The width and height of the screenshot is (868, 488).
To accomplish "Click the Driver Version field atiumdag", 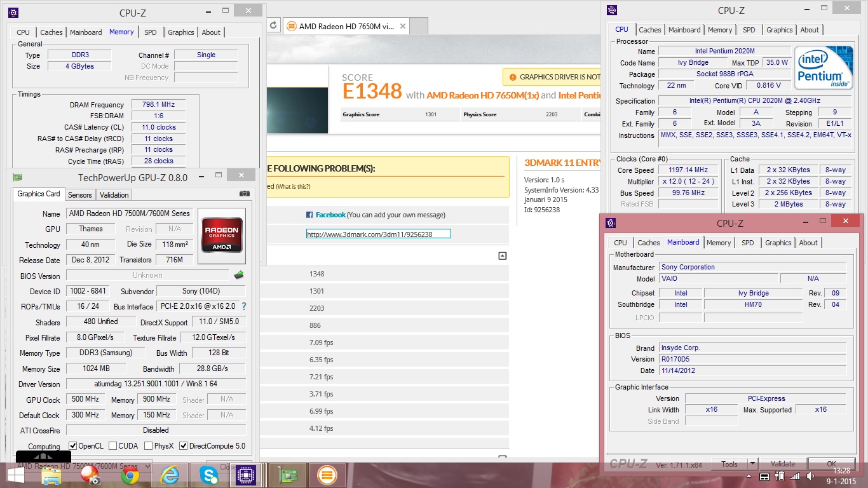I will 156,384.
